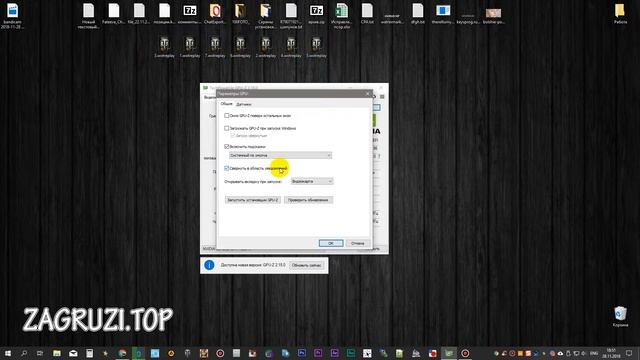Select the Excel spreadsheet desktop icon
The height and width of the screenshot is (360, 640).
342,16
